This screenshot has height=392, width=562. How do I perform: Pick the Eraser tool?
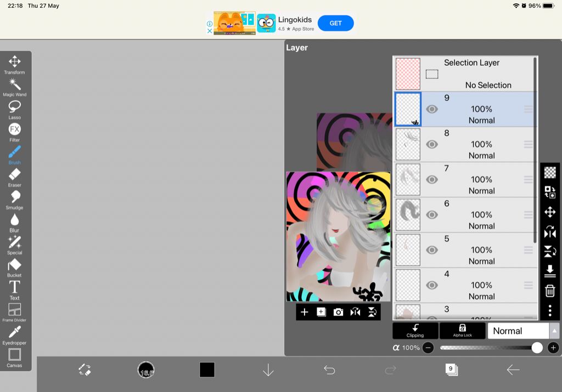click(x=14, y=178)
